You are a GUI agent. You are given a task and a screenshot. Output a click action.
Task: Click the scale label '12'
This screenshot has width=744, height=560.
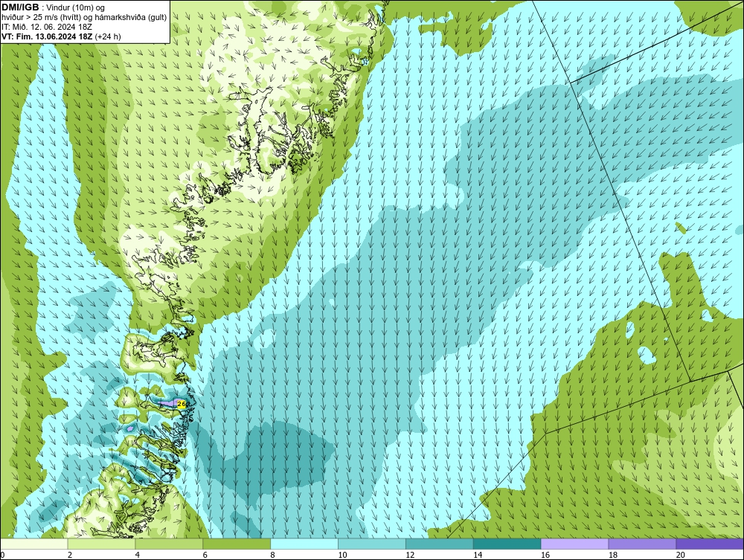(410, 555)
